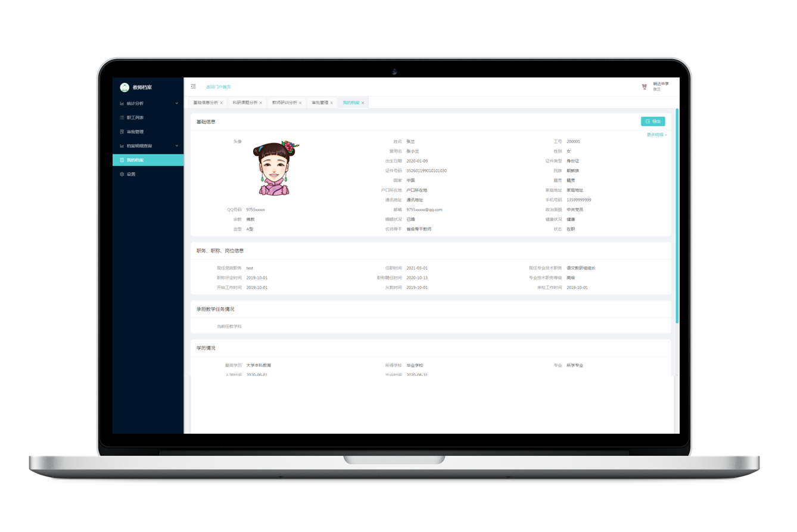Open 档案明细查询 in the sidebar
This screenshot has width=797, height=532.
[148, 146]
